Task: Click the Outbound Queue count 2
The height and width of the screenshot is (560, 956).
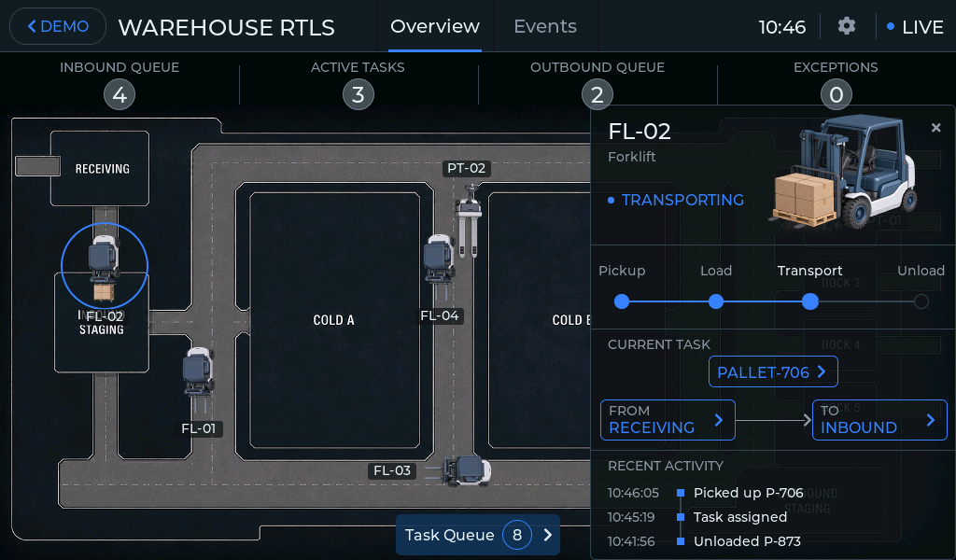Action: [x=597, y=94]
